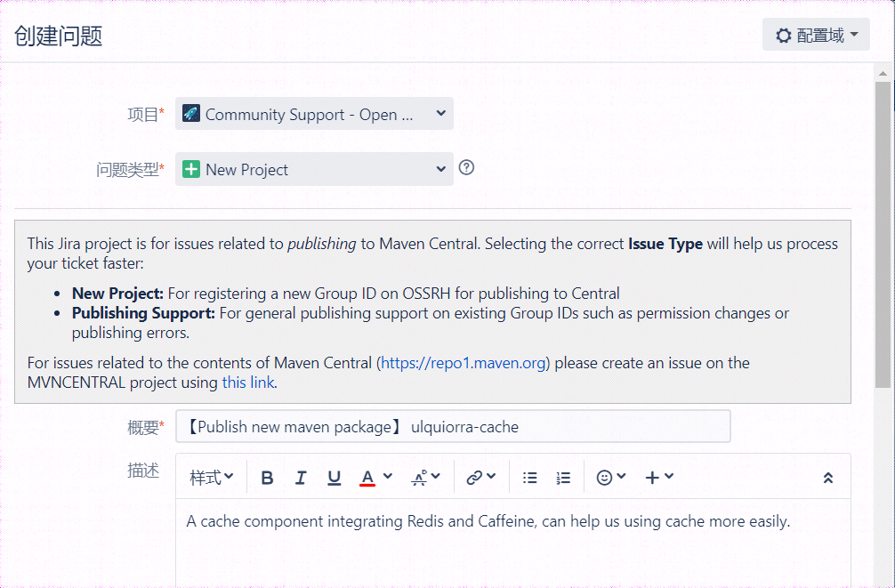Click the insert link icon
The width and height of the screenshot is (895, 588).
click(474, 478)
